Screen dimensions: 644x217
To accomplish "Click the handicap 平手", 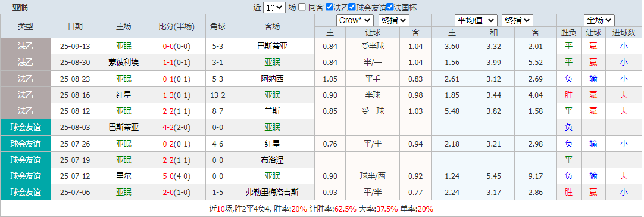I will point(373,79).
